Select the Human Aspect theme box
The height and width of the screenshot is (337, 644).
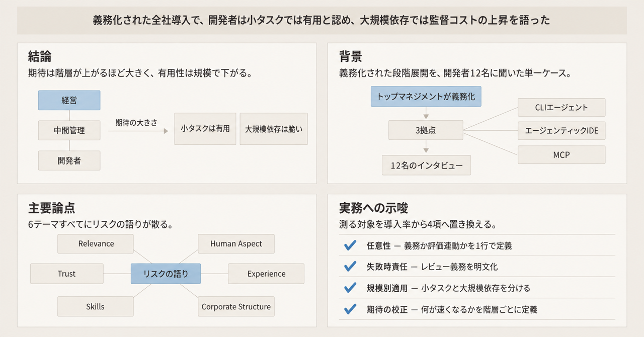236,243
